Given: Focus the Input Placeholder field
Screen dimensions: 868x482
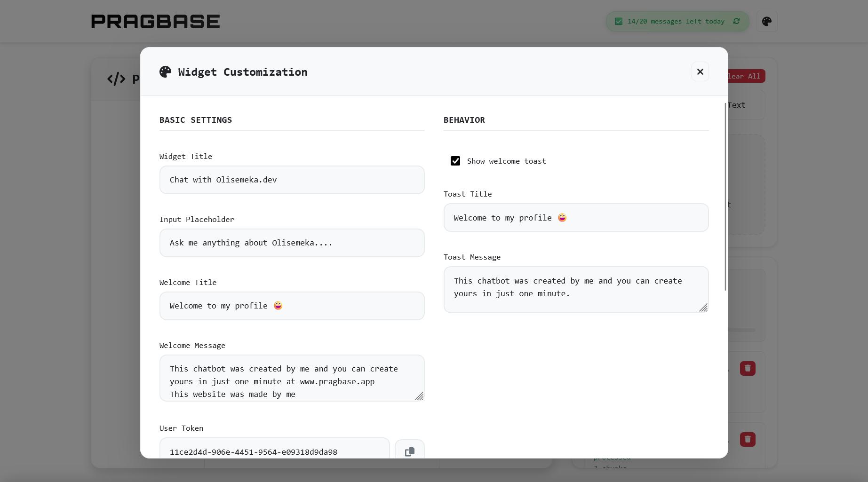Looking at the screenshot, I should tap(292, 243).
